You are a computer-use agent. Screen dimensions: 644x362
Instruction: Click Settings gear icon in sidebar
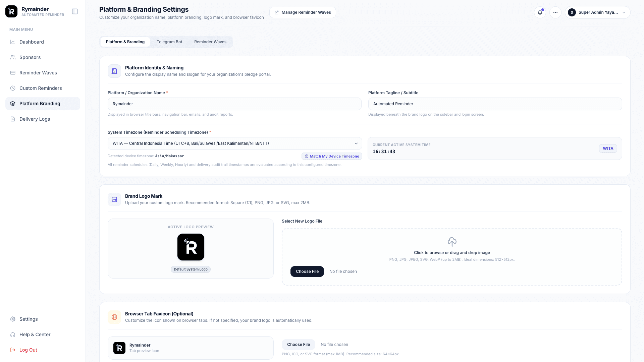pos(13,319)
